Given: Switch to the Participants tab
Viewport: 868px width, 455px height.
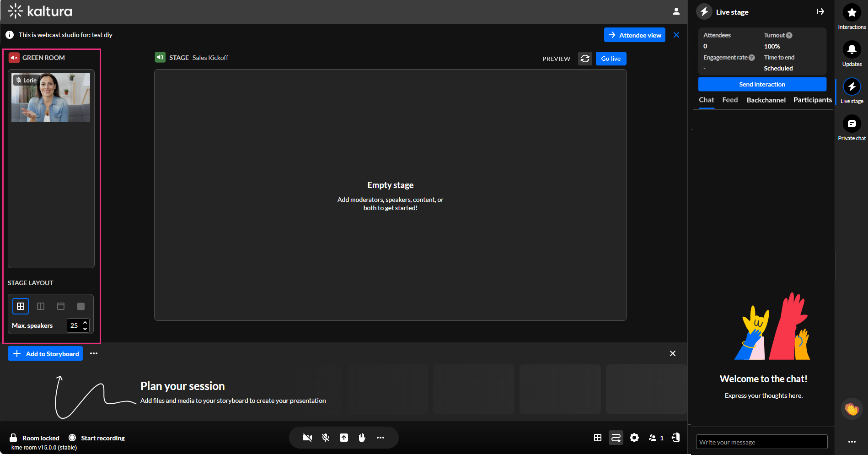Looking at the screenshot, I should click(x=813, y=100).
